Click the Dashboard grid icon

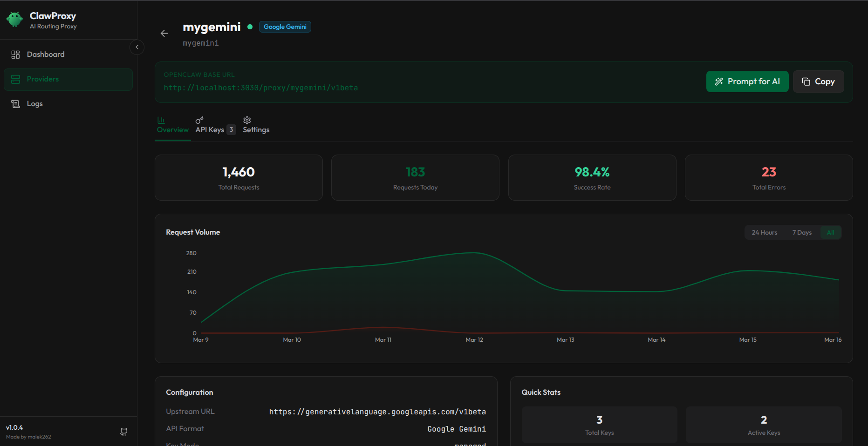click(15, 54)
